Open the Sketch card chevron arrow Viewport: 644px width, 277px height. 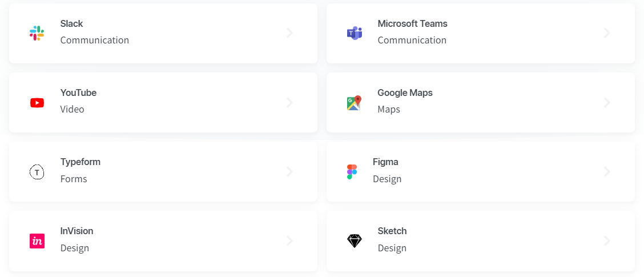607,241
